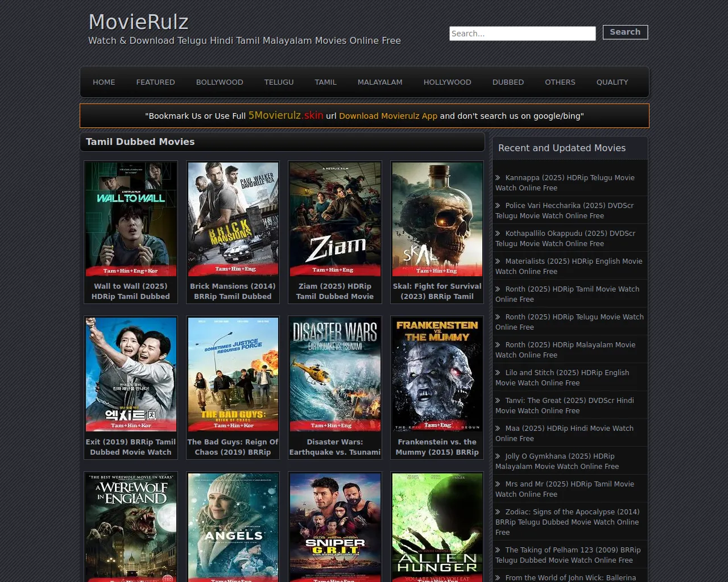Click the double-arrow icon beside Jolly O Gymkhana
This screenshot has width=728, height=582.
tap(498, 456)
